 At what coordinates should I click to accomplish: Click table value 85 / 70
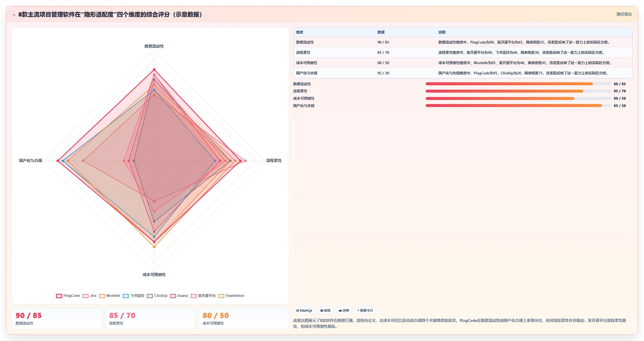(383, 53)
